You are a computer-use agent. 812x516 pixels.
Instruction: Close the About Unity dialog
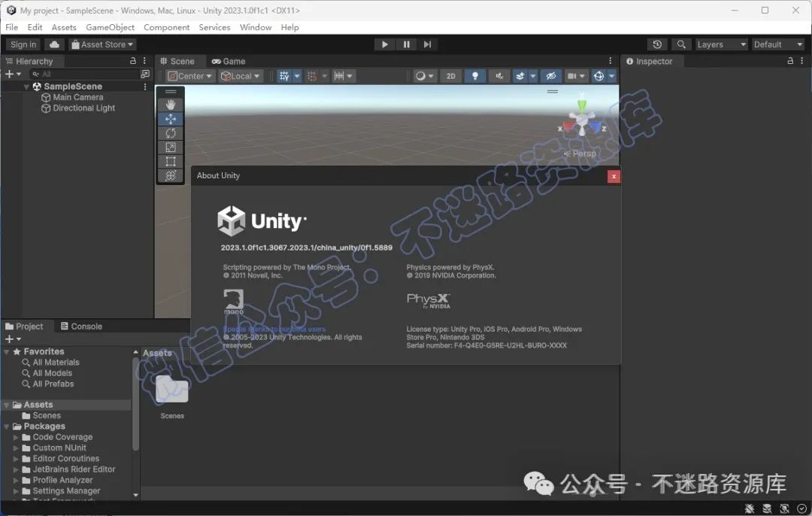click(614, 177)
